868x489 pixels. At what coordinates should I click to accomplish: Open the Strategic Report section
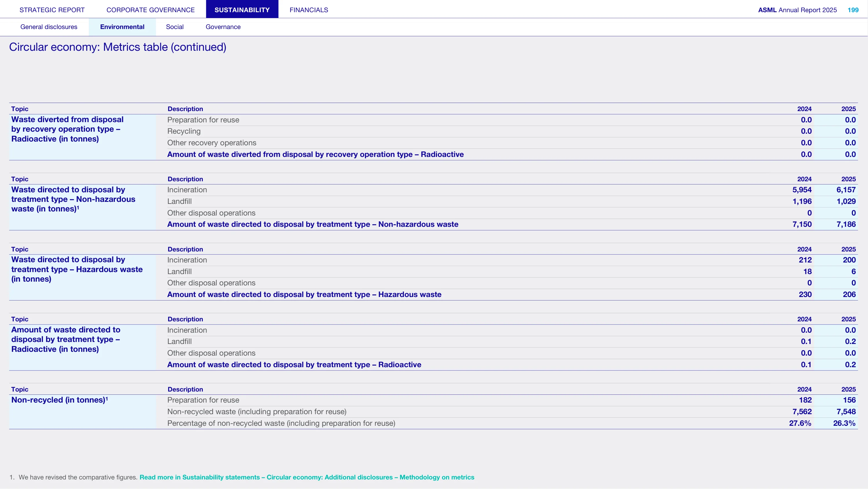[52, 10]
